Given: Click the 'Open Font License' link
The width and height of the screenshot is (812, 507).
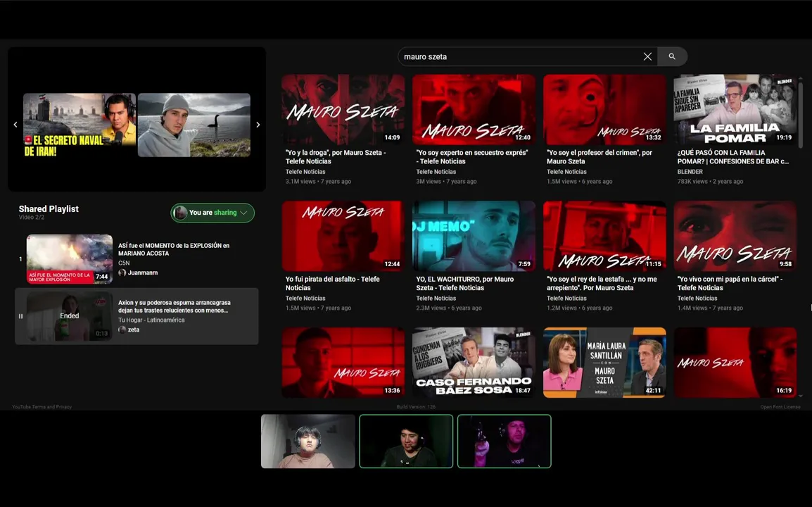Looking at the screenshot, I should pyautogui.click(x=780, y=407).
